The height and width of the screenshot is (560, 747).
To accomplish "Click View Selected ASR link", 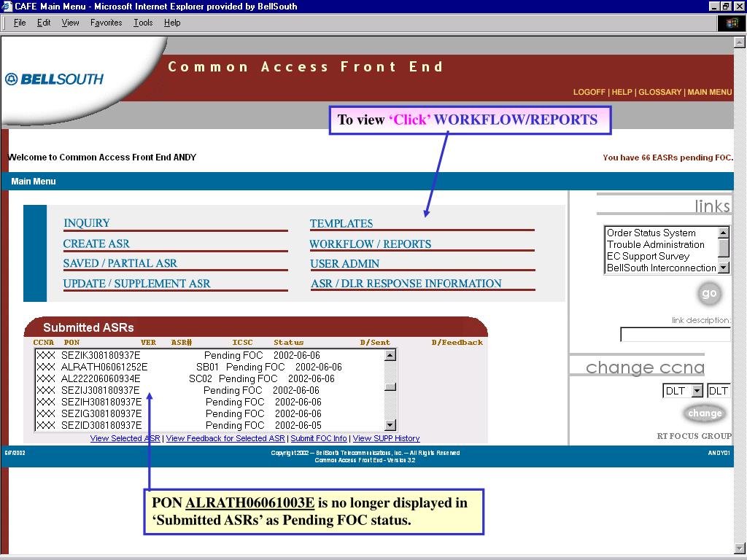I will tap(125, 438).
